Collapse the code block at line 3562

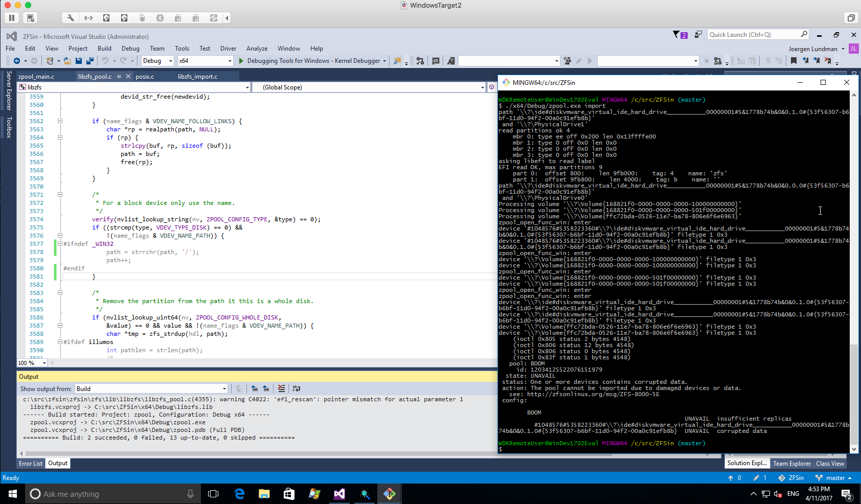tap(60, 121)
